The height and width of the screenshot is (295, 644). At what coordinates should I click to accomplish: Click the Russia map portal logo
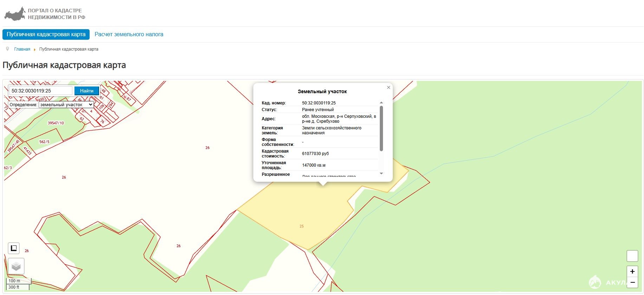15,14
